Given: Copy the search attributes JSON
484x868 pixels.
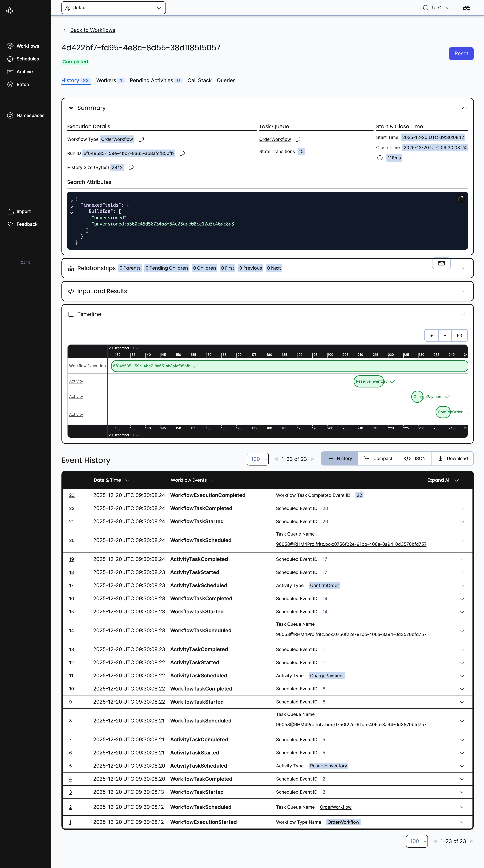Looking at the screenshot, I should click(x=461, y=199).
